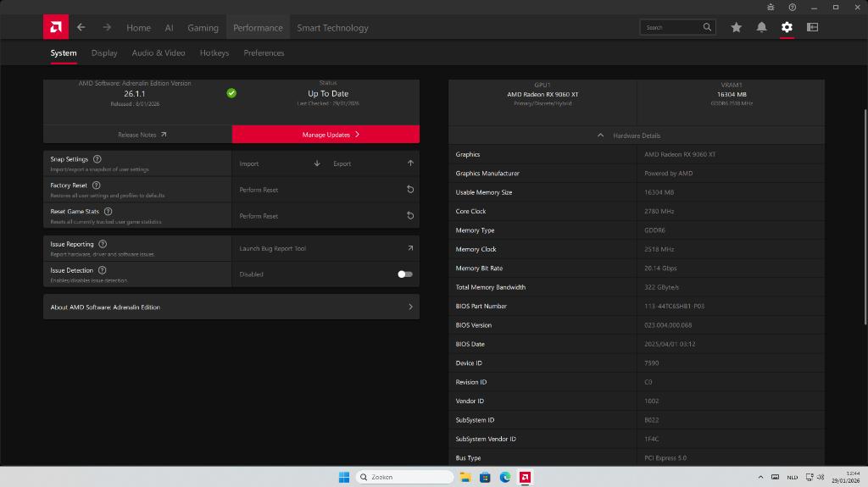Image resolution: width=868 pixels, height=487 pixels.
Task: Click the Manage Updates button
Action: coord(325,135)
